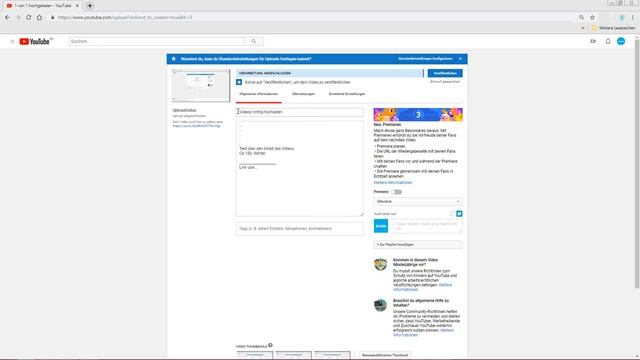Open the Video-Thumbnails help question mark
This screenshot has width=640, height=360.
[x=270, y=345]
